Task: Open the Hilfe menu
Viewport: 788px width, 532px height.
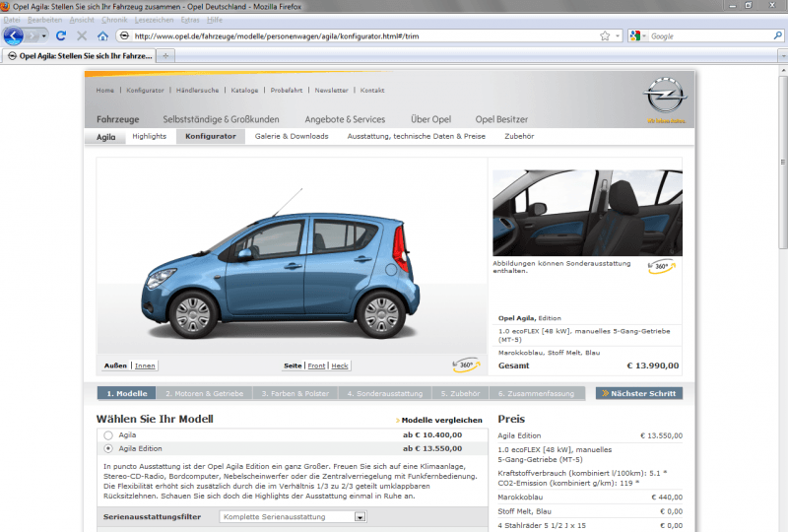Action: 214,20
